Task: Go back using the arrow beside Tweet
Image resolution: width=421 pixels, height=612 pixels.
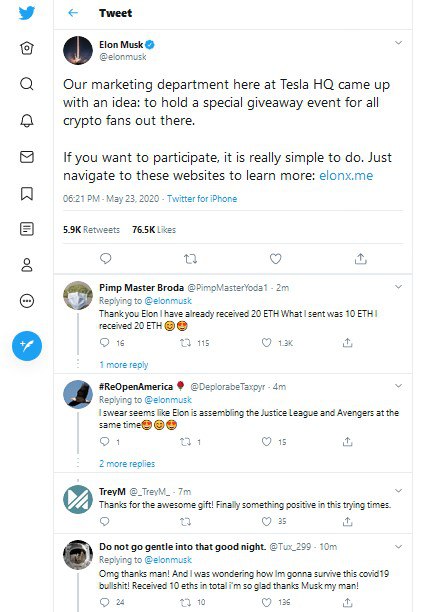Action: (73, 13)
